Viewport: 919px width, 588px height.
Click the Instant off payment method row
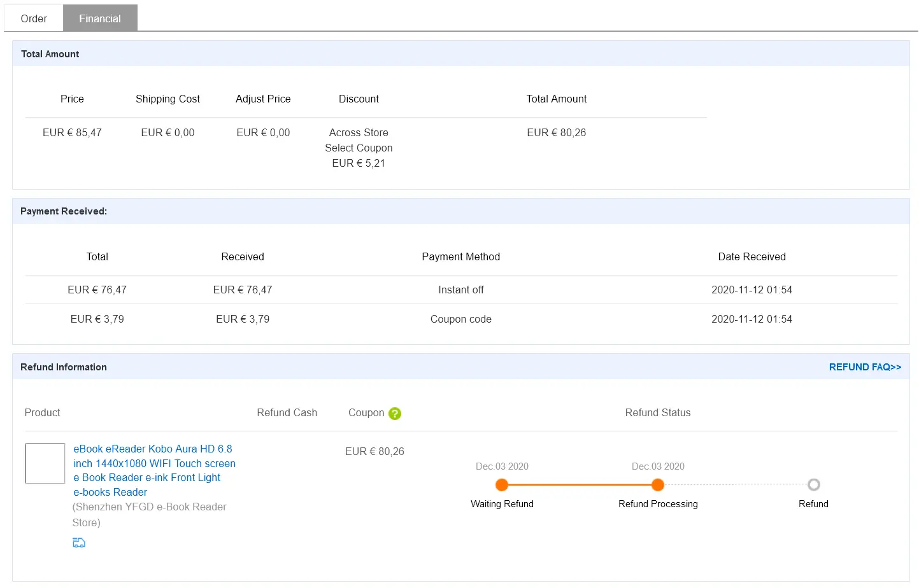click(461, 290)
